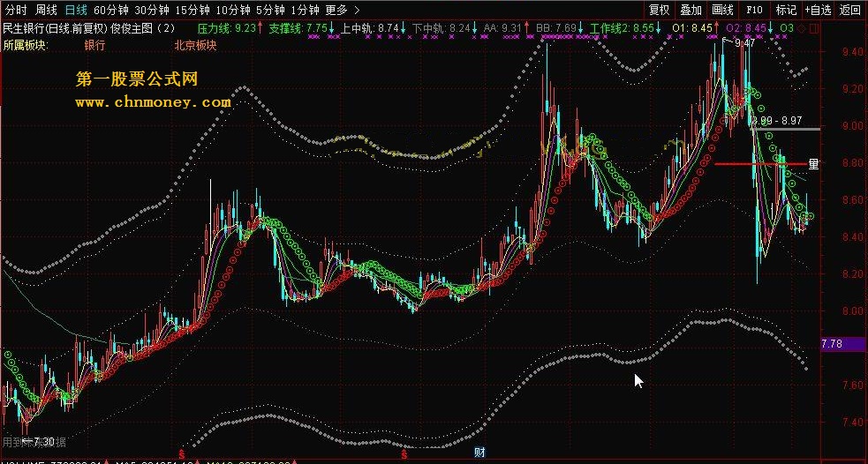Viewport: 868px width, 464px height.
Task: Click the 9.47 high price label
Action: coord(745,42)
